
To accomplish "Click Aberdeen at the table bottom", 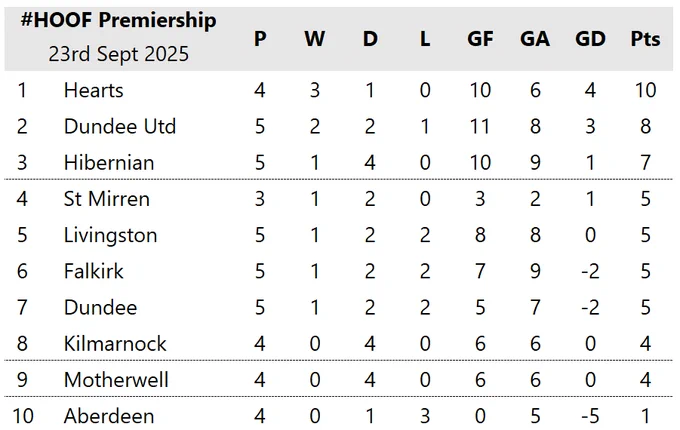I will pos(109,416).
